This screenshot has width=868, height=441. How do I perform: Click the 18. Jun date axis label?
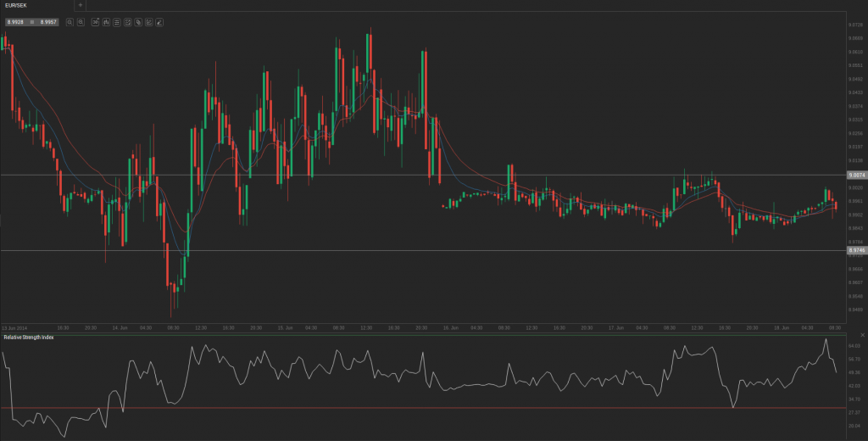[781, 328]
